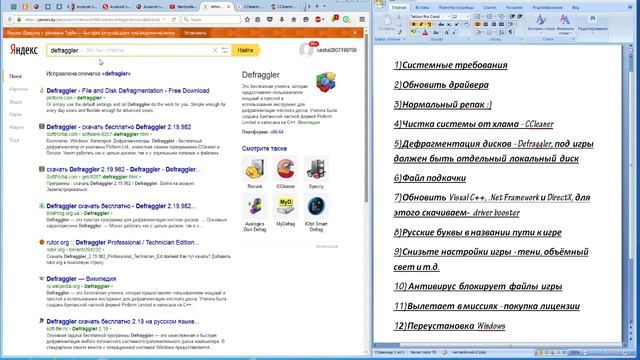Decrease indent in Word ribbon

coord(512,16)
